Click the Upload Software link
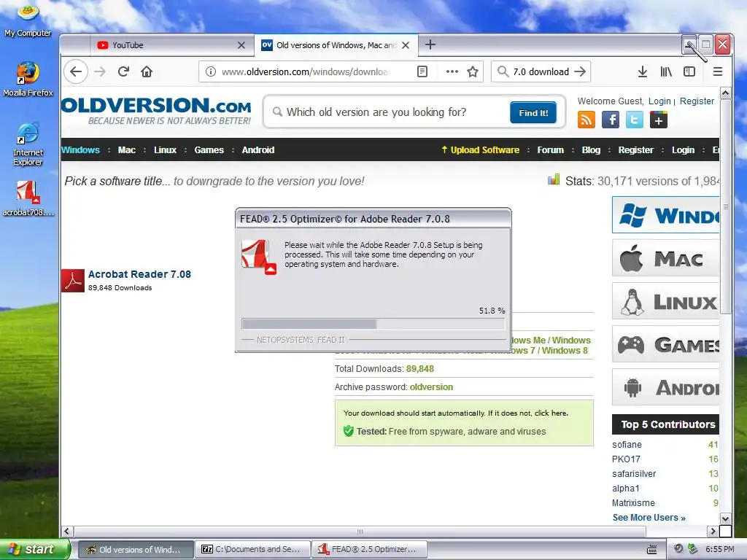The image size is (747, 560). [x=480, y=150]
